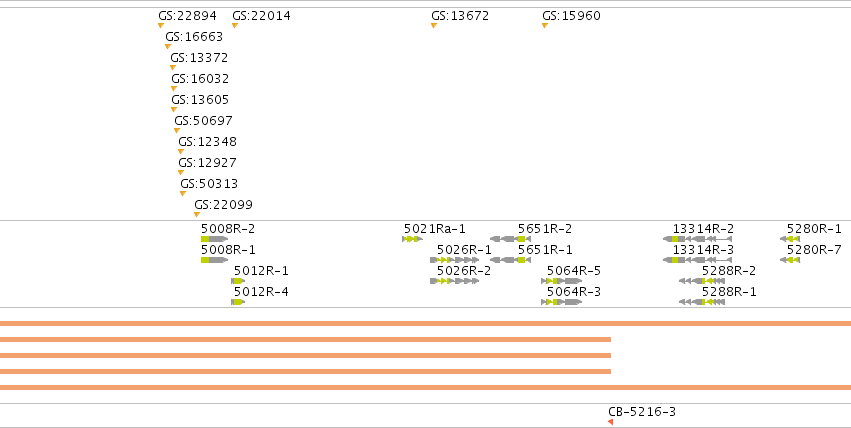Select the 5280R-7 transcript glyph

[790, 260]
